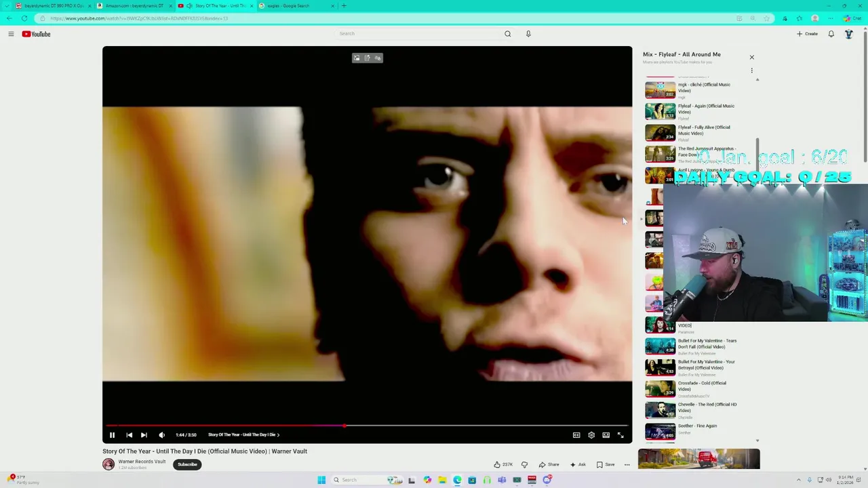Open the Warner Records Vault channel avatar
868x488 pixels.
[108, 464]
